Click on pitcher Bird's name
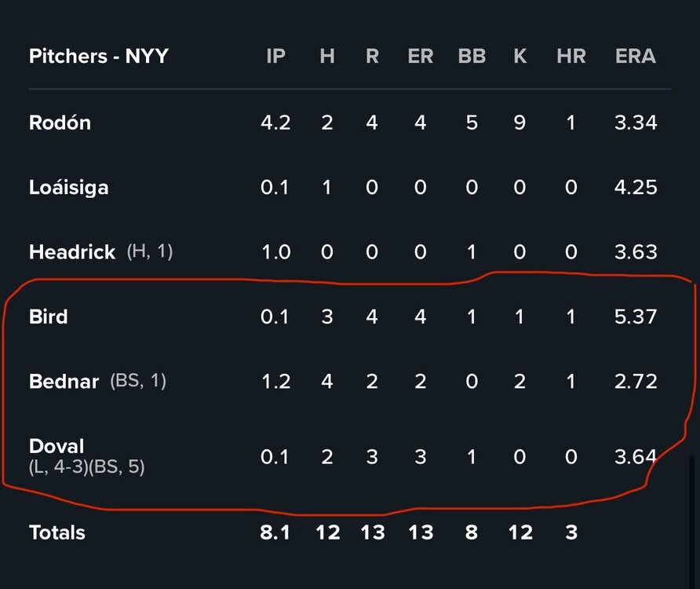The width and height of the screenshot is (700, 589). click(x=48, y=316)
